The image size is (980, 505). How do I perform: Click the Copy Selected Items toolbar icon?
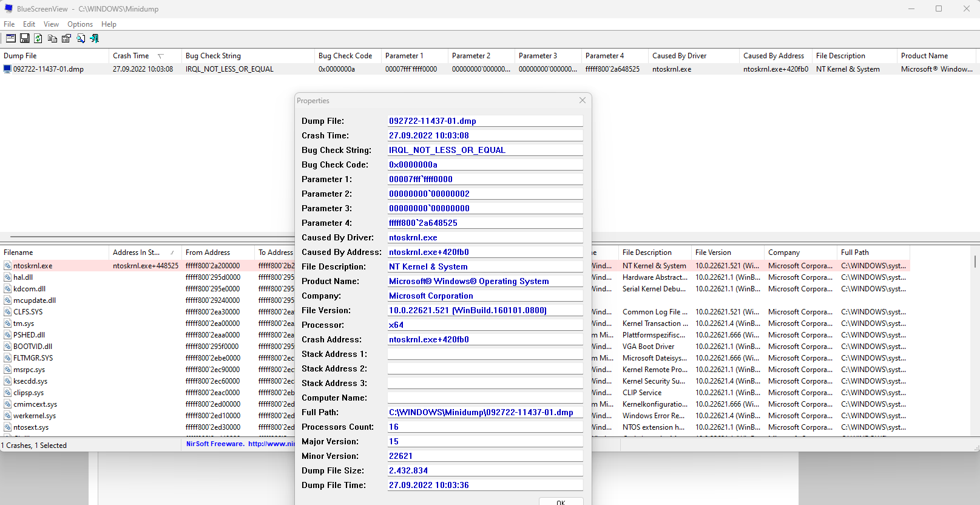click(x=52, y=38)
